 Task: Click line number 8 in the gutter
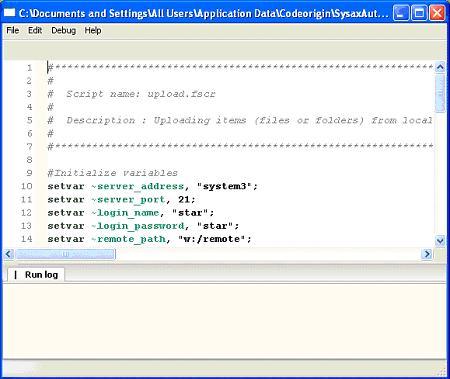pyautogui.click(x=29, y=160)
